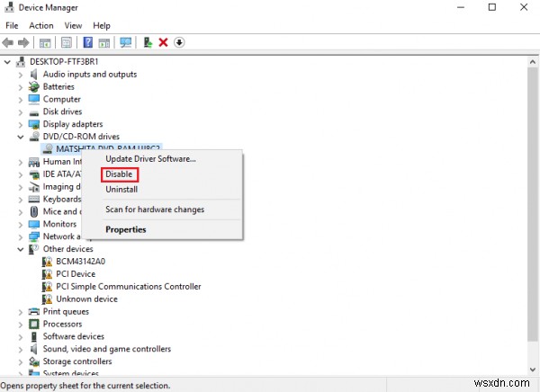Select the Computer category label
Viewport: 540px width, 392px height.
point(61,99)
